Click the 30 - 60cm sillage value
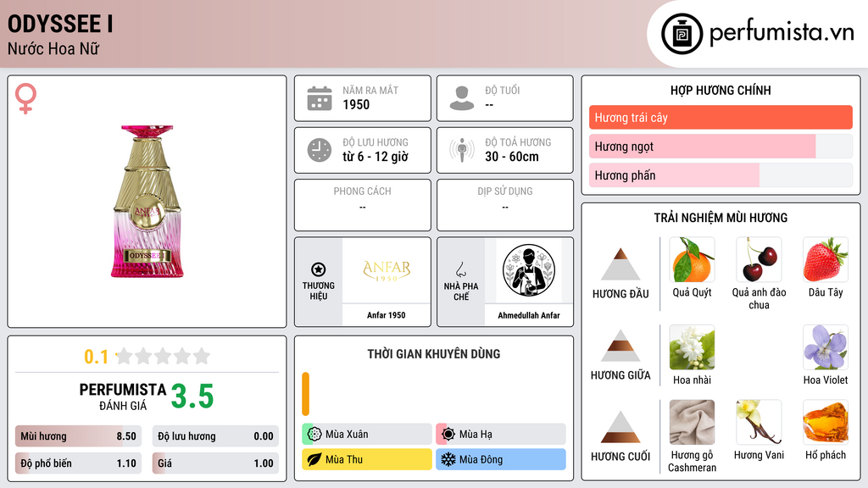 512,157
